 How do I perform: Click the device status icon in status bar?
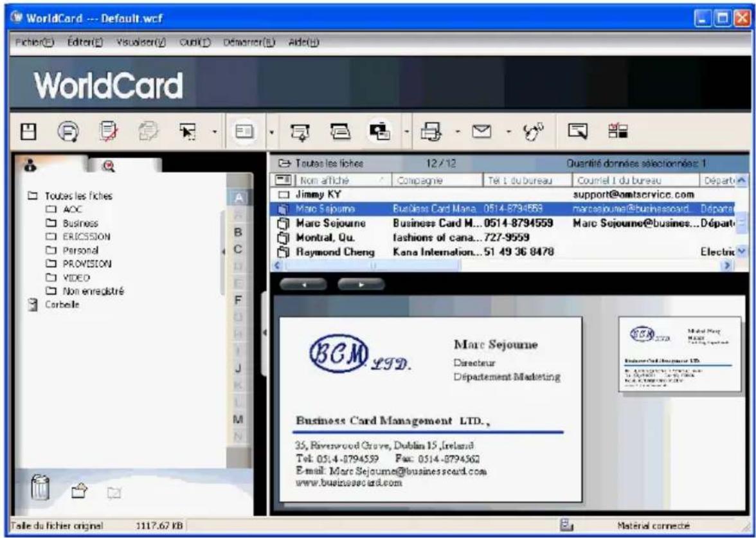click(566, 526)
